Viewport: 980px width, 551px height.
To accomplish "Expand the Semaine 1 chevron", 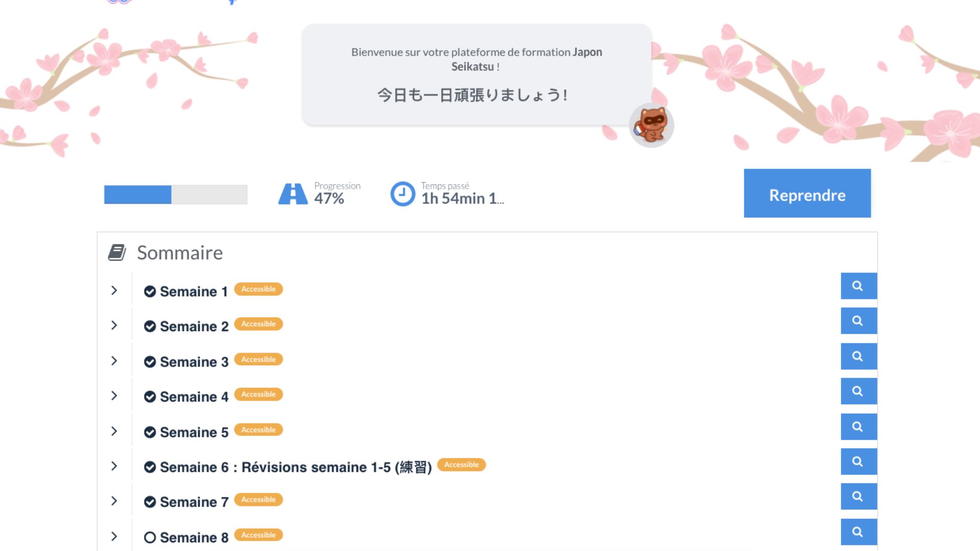I will pos(114,290).
